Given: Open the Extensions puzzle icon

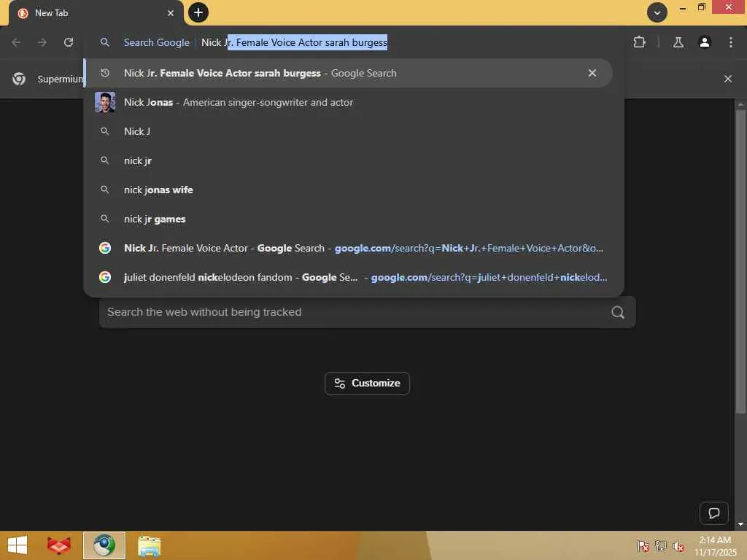Looking at the screenshot, I should point(639,42).
